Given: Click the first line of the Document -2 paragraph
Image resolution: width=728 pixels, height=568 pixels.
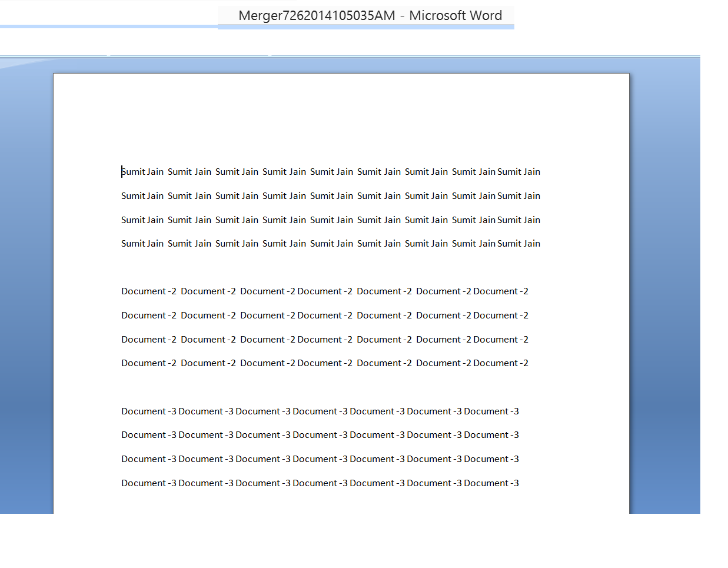Looking at the screenshot, I should 325,291.
